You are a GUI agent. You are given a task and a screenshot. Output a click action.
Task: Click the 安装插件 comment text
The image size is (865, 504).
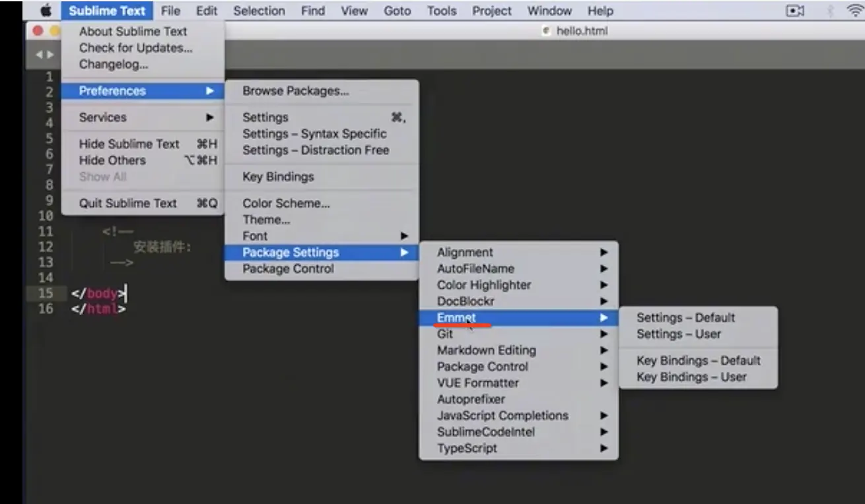tap(162, 247)
